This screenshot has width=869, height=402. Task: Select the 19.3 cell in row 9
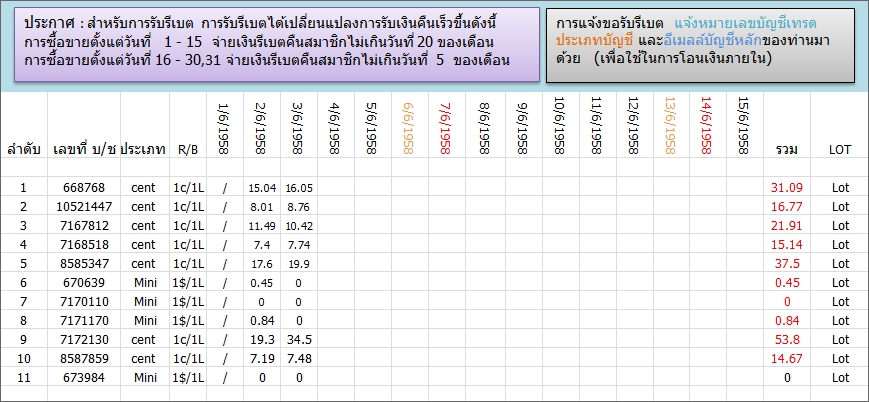coord(262,339)
